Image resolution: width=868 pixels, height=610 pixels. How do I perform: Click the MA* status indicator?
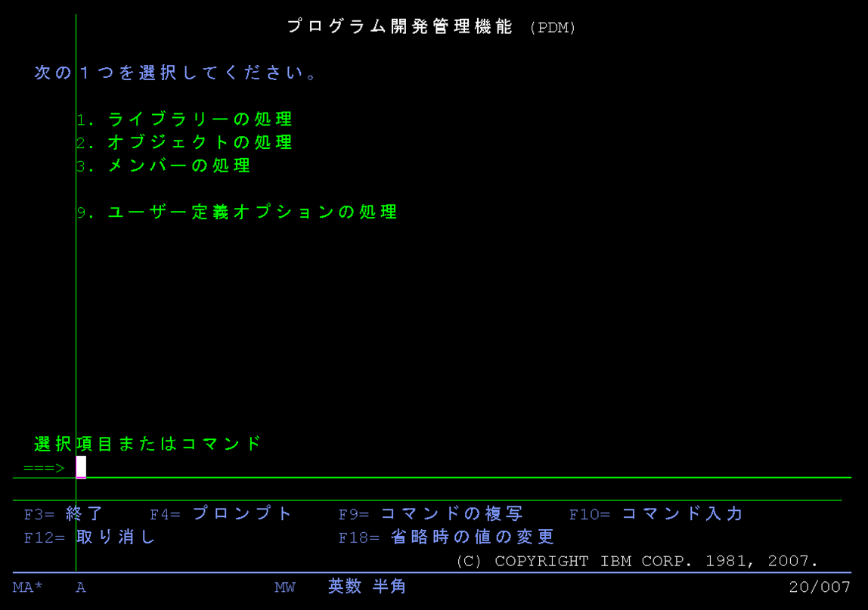coord(28,587)
